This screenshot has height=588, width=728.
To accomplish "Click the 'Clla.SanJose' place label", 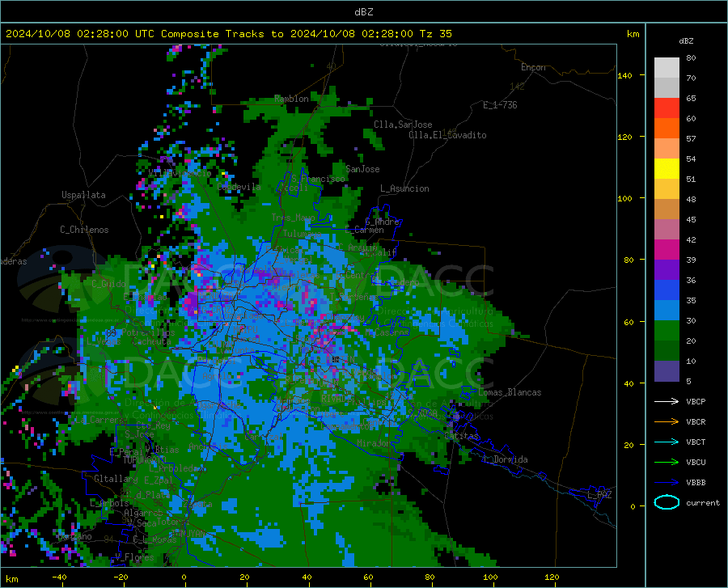I will [x=403, y=125].
